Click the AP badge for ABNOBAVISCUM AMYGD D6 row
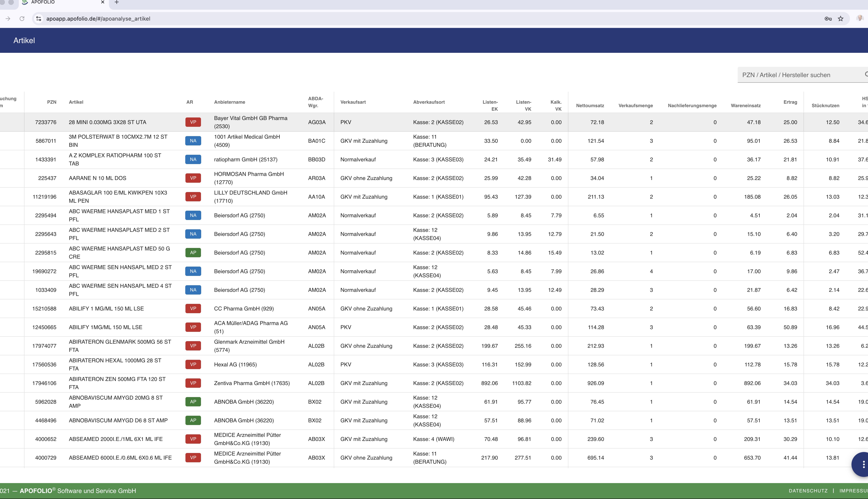This screenshot has width=868, height=499. pyautogui.click(x=193, y=420)
